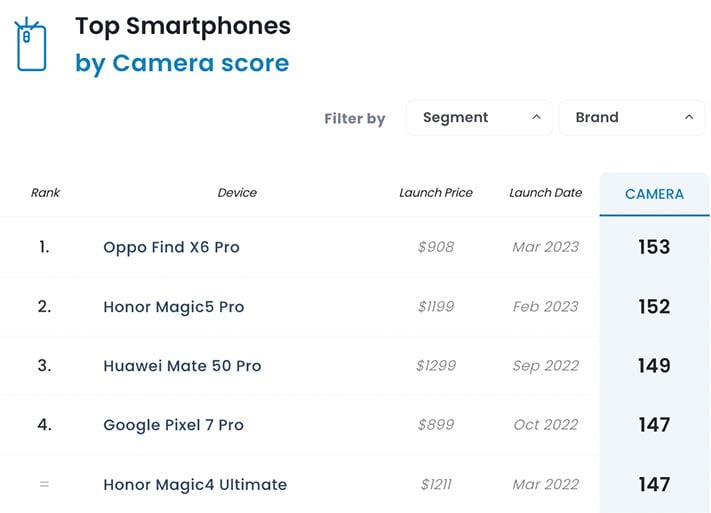
Task: Open the Huawei Mate 50 Pro link
Action: pos(182,366)
